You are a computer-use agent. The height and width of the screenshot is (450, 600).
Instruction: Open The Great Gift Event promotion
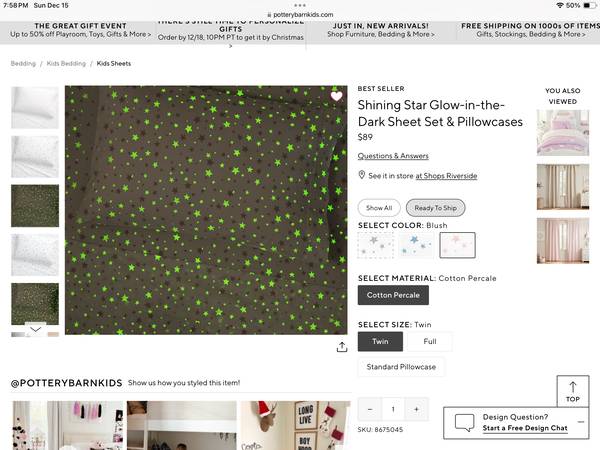pyautogui.click(x=80, y=30)
